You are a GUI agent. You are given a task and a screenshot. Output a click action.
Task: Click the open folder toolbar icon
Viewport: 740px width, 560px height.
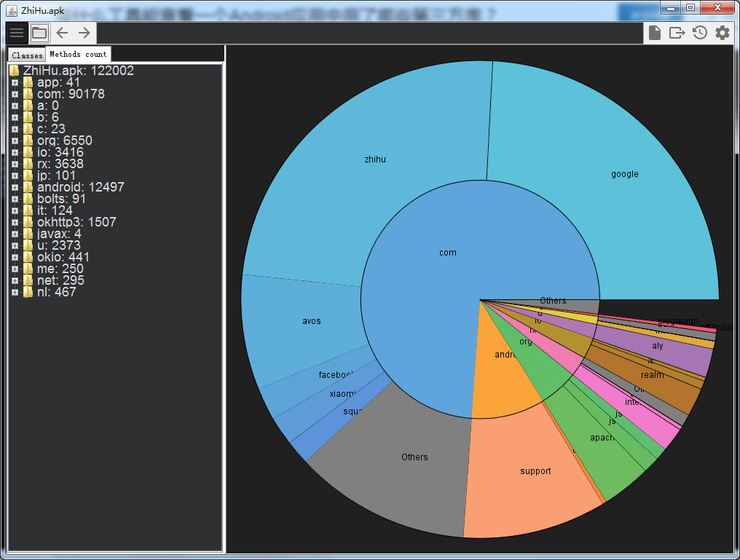click(39, 33)
